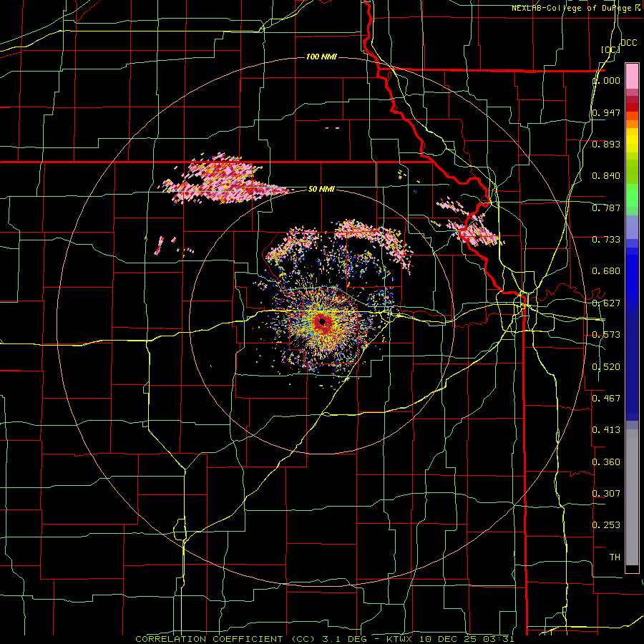Image resolution: width=644 pixels, height=644 pixels.
Task: Select the 0.573 scale value
Action: click(x=606, y=335)
